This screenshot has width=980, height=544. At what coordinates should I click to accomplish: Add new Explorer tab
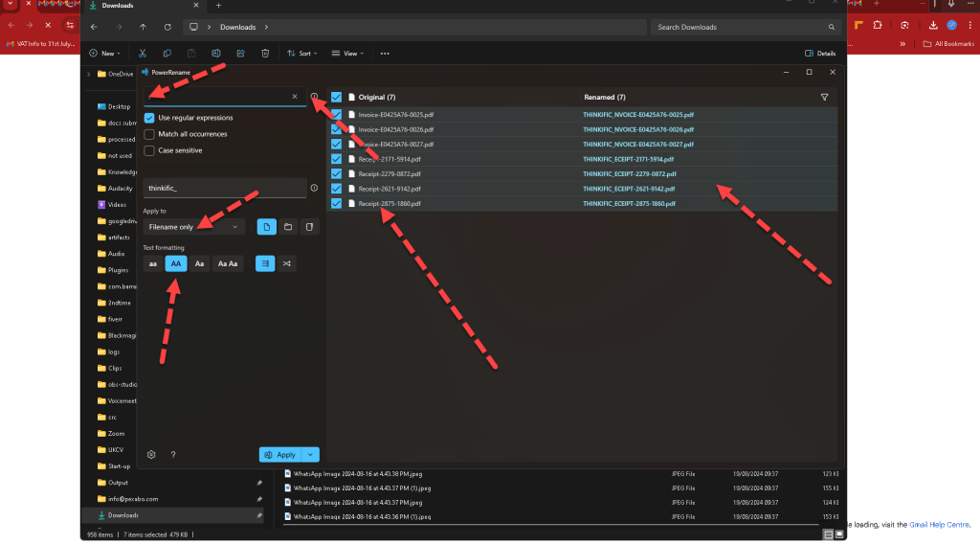[x=219, y=6]
